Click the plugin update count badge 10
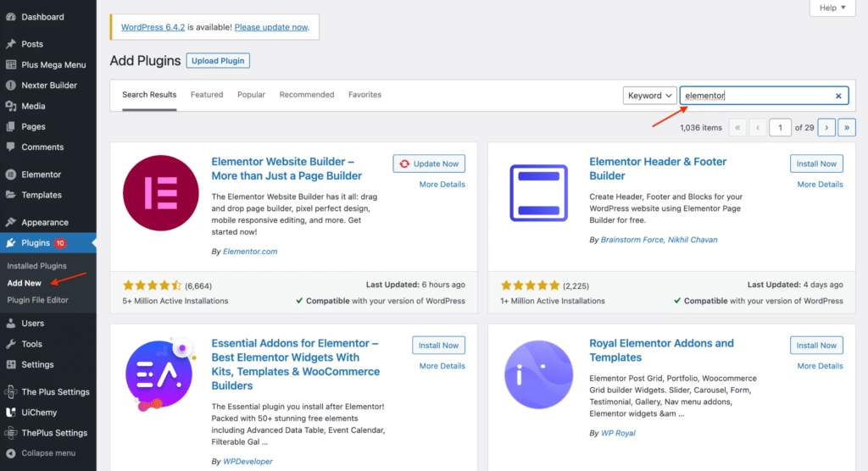The width and height of the screenshot is (868, 471). pos(60,243)
